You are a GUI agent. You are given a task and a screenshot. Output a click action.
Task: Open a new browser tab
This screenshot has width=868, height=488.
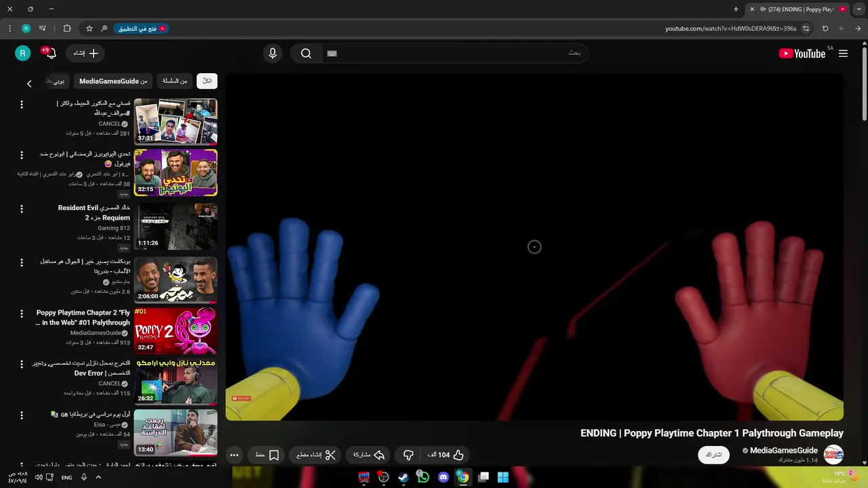pos(736,9)
